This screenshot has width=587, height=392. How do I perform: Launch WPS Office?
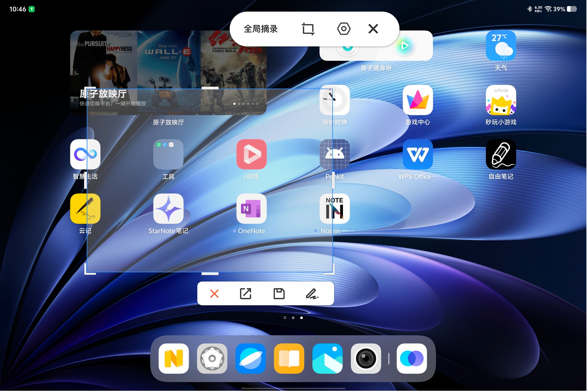(x=418, y=154)
